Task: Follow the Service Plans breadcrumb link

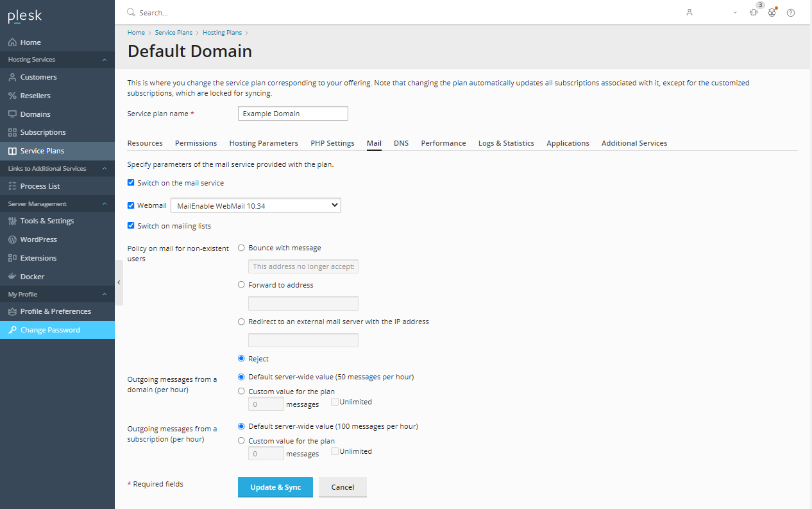Action: [173, 32]
